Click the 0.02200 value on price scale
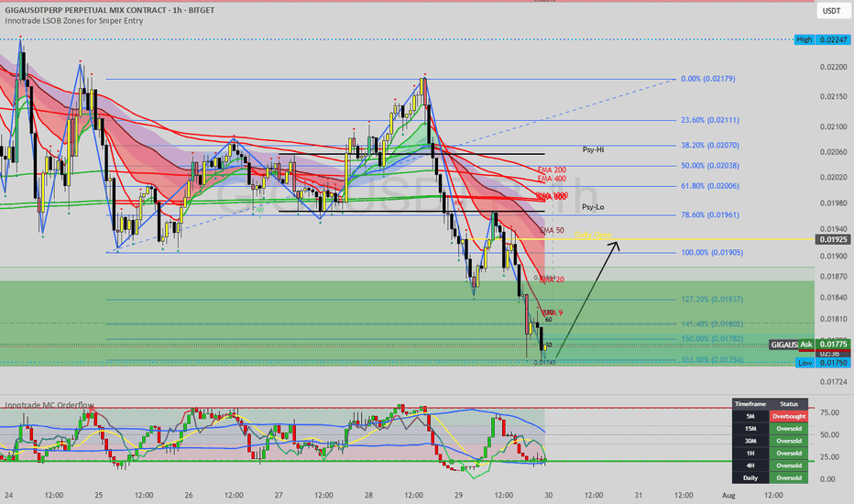 [833, 67]
